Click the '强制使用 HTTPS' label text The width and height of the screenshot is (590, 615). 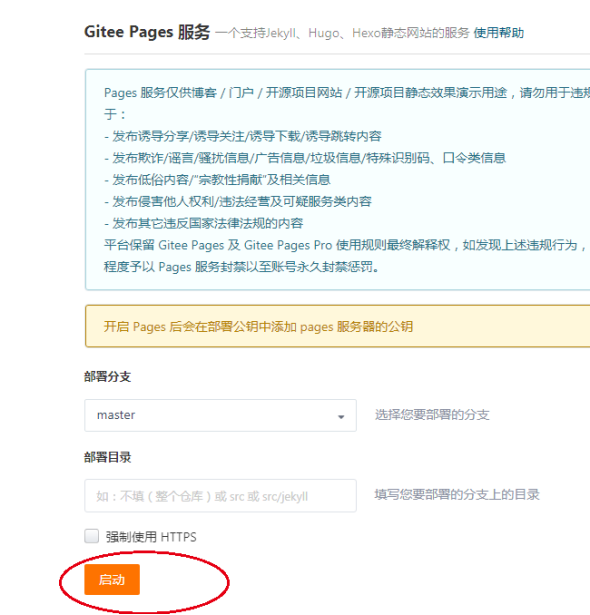tap(151, 537)
